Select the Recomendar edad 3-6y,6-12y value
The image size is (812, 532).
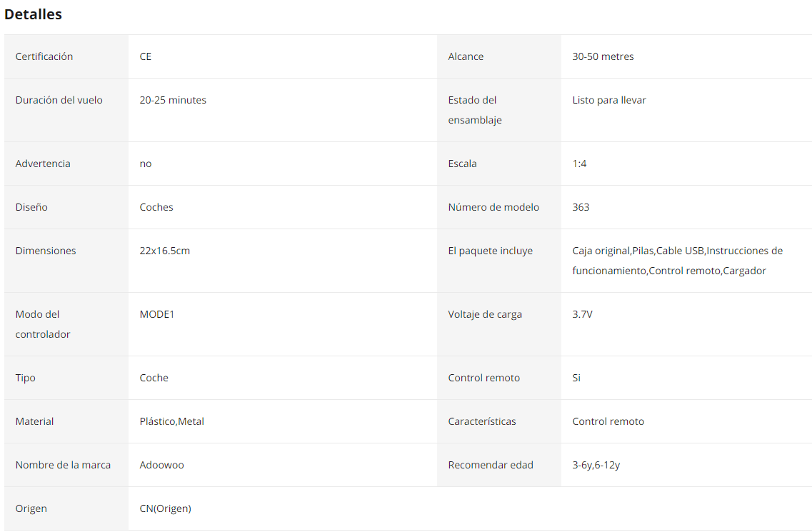[596, 465]
